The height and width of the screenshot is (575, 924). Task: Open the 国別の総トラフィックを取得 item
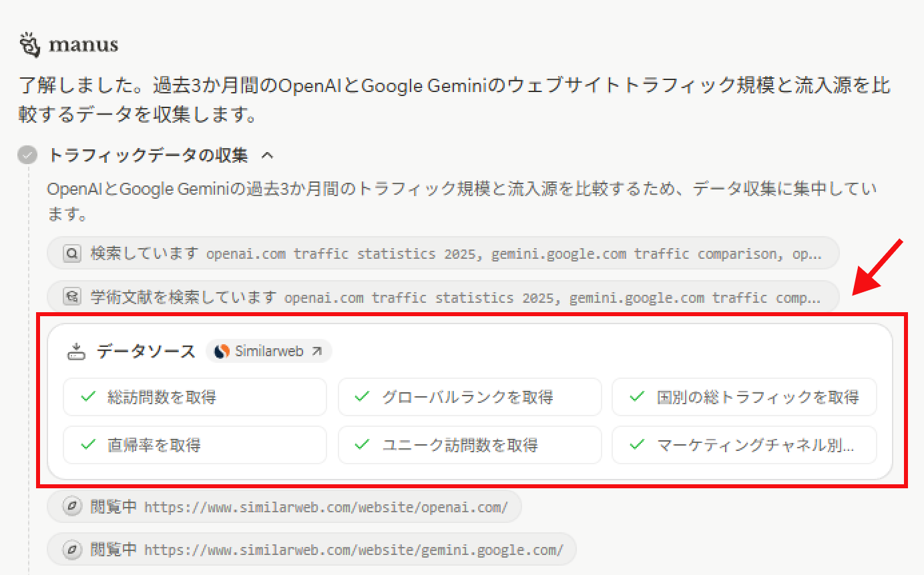pyautogui.click(x=744, y=398)
